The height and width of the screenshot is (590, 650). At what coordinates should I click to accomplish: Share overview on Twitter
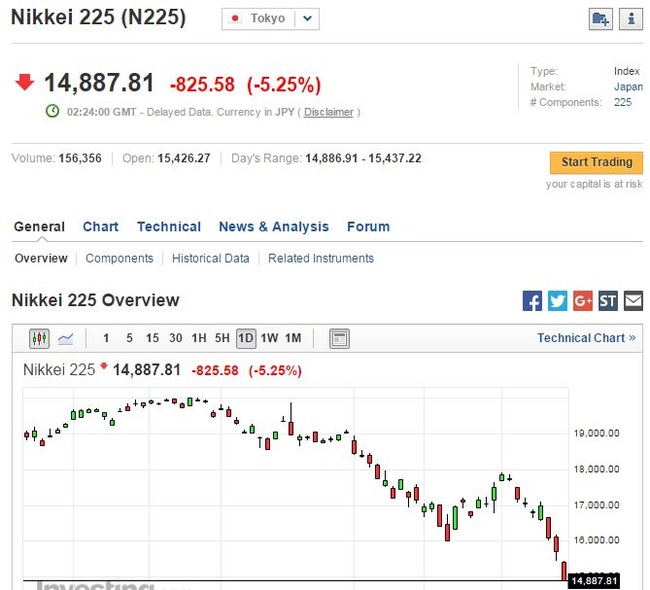558,300
